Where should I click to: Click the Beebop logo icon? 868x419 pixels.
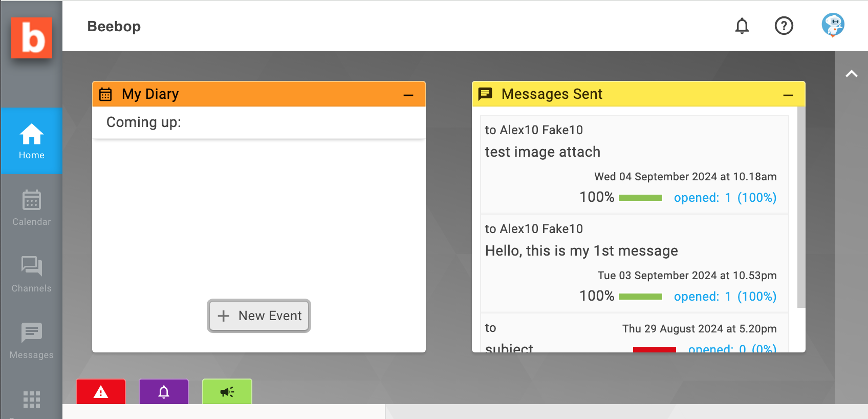(32, 38)
